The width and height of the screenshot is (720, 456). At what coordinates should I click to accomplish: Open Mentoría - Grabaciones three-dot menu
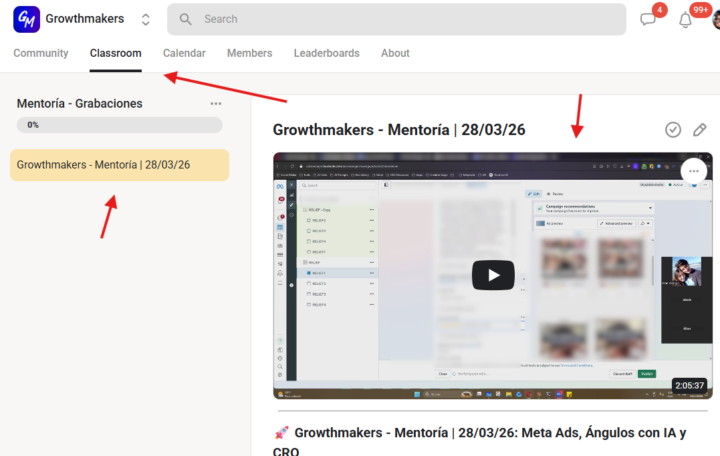(216, 104)
